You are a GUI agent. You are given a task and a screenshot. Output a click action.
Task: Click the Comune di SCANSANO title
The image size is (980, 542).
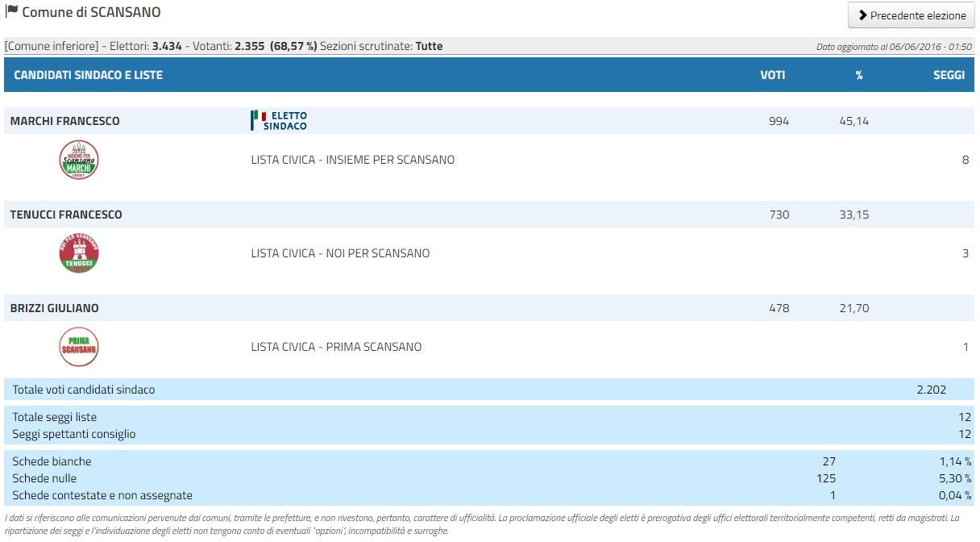(x=91, y=12)
